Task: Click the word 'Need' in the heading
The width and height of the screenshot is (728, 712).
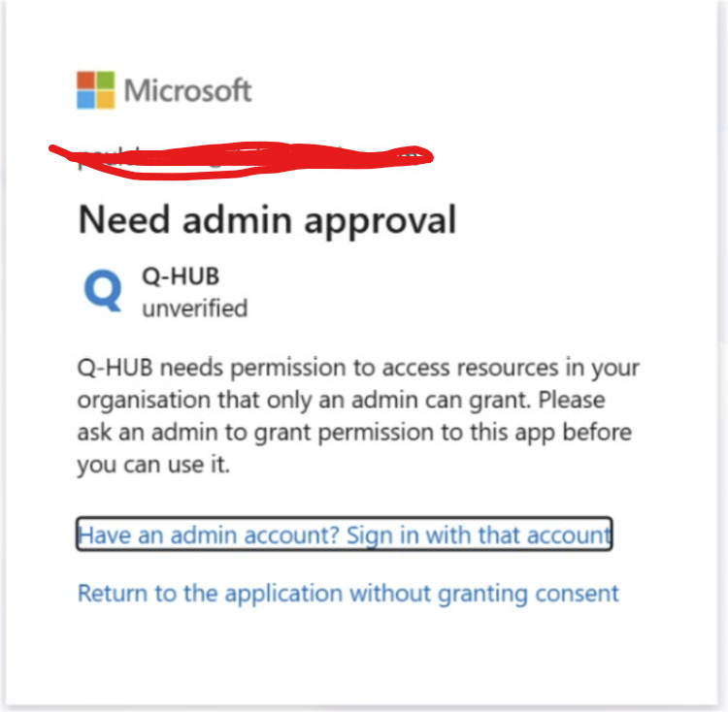Action: click(x=123, y=220)
